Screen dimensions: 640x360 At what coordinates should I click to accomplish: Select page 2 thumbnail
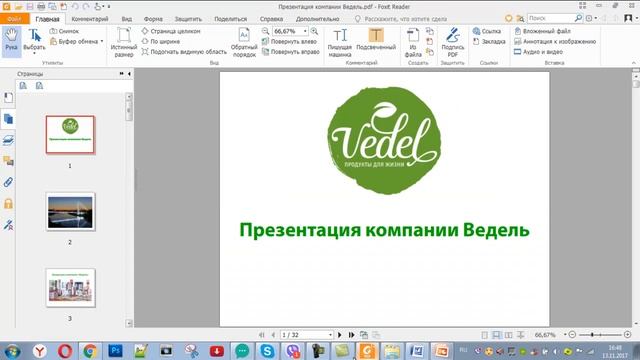pos(70,212)
